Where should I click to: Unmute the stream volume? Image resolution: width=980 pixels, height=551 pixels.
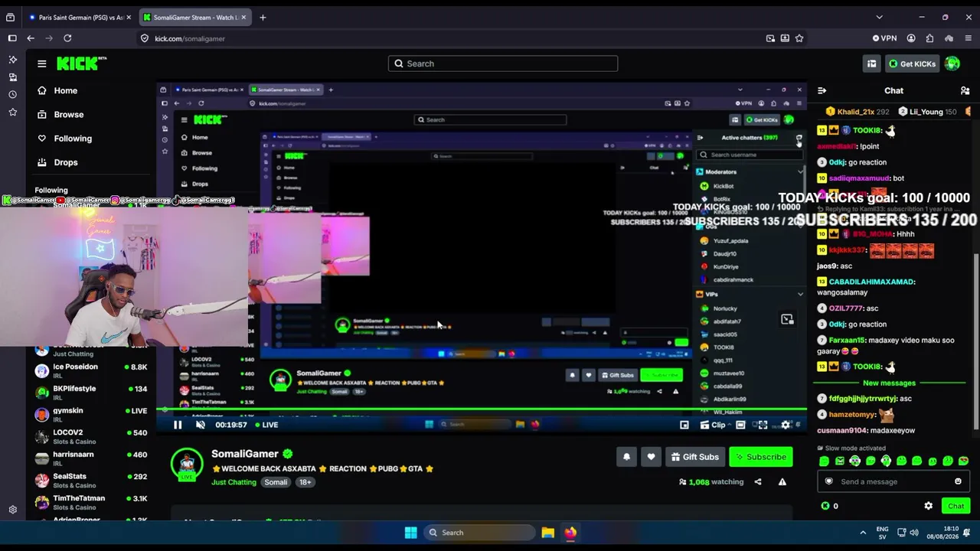click(201, 425)
